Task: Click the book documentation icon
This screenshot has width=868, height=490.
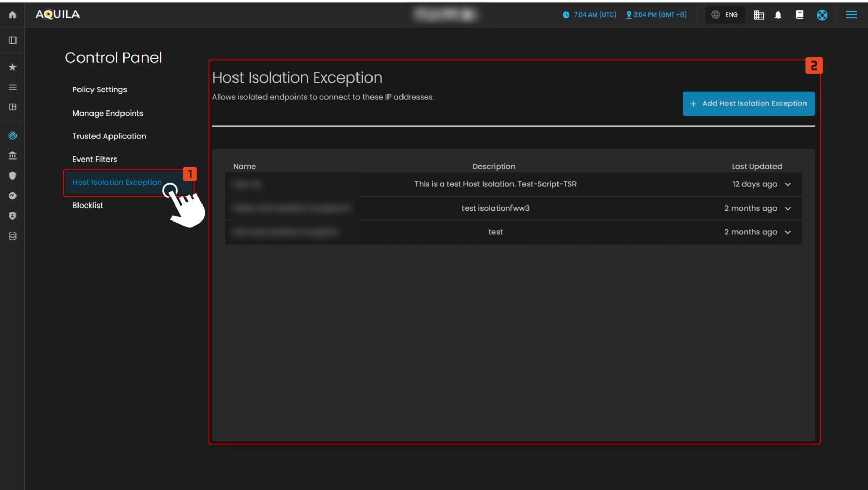Action: pyautogui.click(x=799, y=15)
